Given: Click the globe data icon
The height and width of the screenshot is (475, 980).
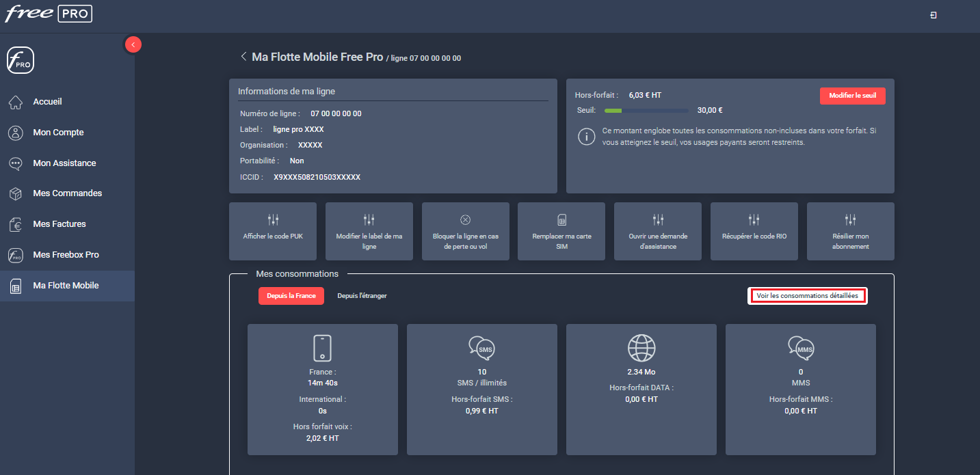Looking at the screenshot, I should pyautogui.click(x=641, y=348).
